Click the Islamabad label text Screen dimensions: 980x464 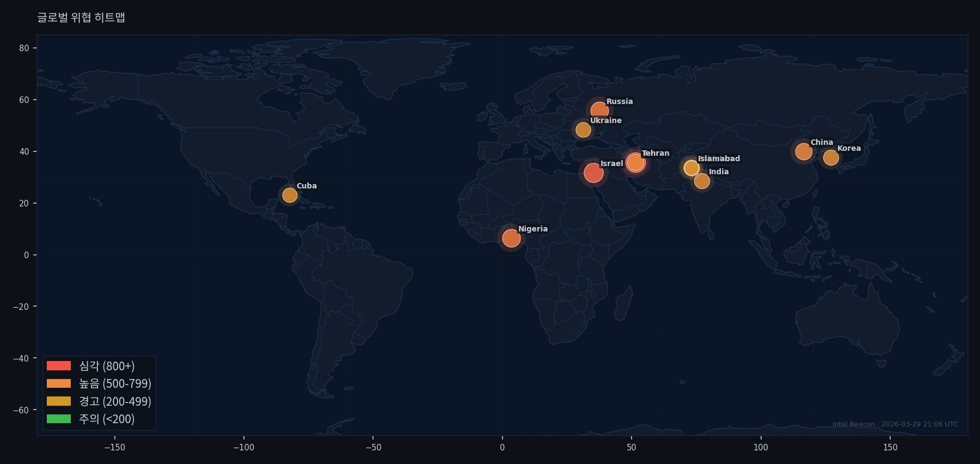click(x=719, y=158)
